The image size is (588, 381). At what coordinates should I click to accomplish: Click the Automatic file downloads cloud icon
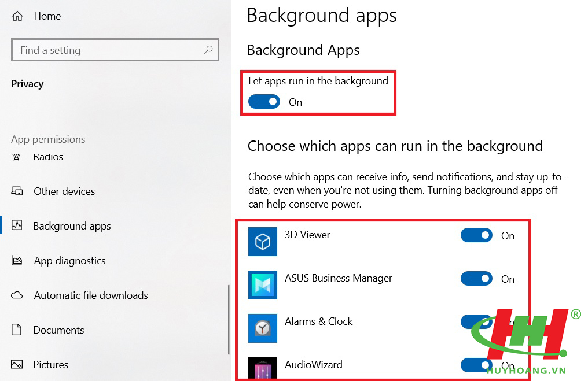17,295
